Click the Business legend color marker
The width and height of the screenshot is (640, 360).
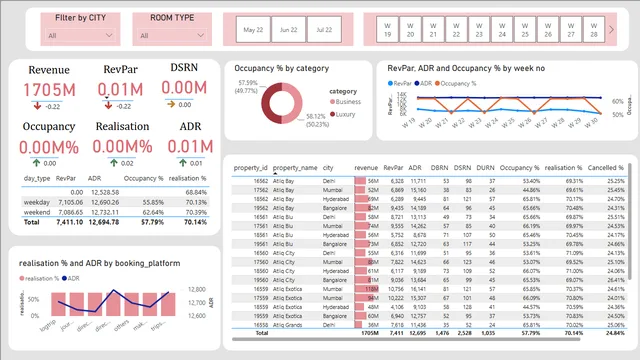click(332, 102)
